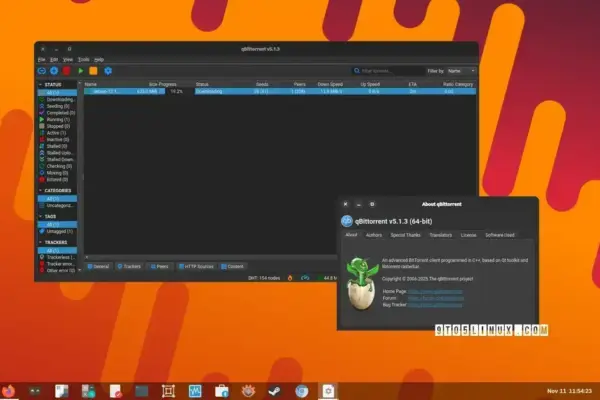Viewport: 600px width, 400px height.
Task: Collapse the CATEGORIES sidebar section
Action: pos(41,190)
